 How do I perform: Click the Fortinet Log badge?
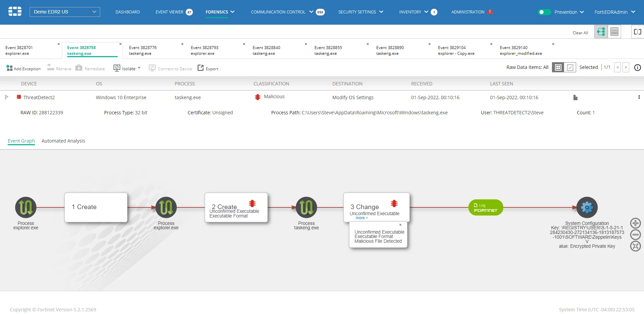pos(485,207)
